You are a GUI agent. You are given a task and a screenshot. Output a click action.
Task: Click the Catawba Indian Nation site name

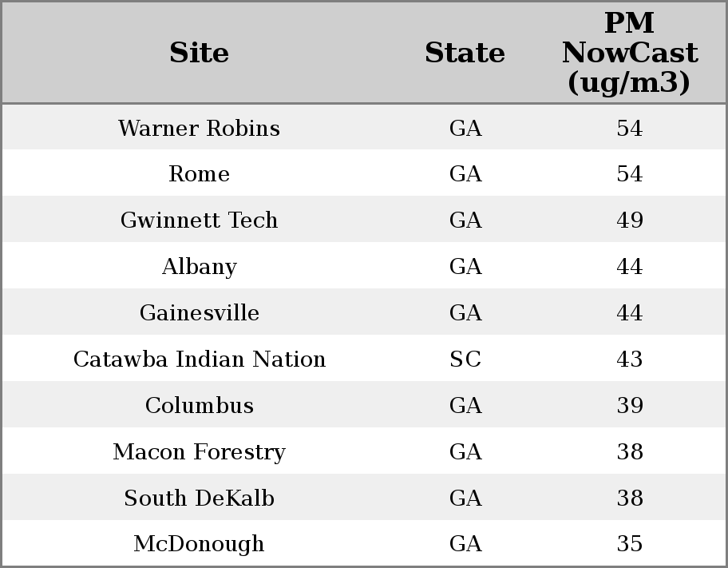(199, 359)
